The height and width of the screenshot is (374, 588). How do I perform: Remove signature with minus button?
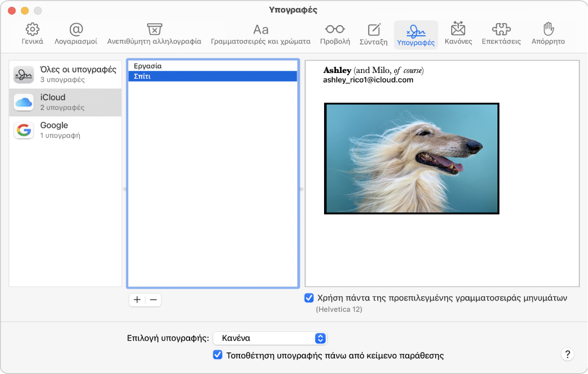tap(153, 300)
